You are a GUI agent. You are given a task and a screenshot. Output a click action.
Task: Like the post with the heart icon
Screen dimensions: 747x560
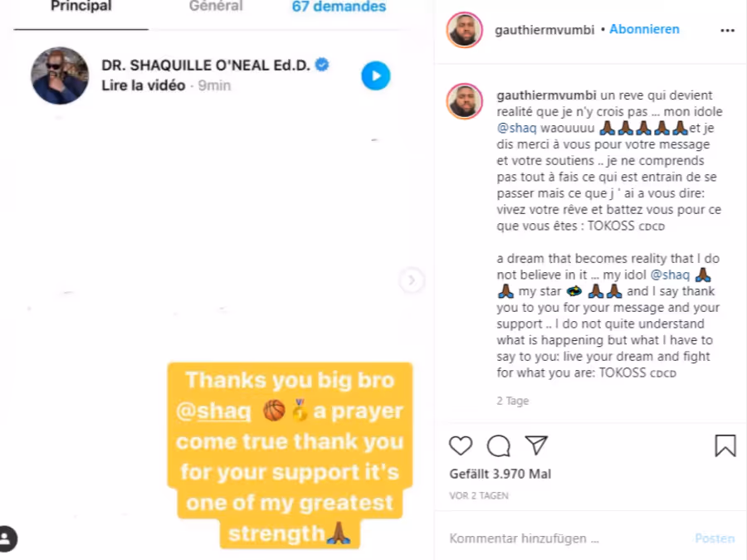point(461,446)
